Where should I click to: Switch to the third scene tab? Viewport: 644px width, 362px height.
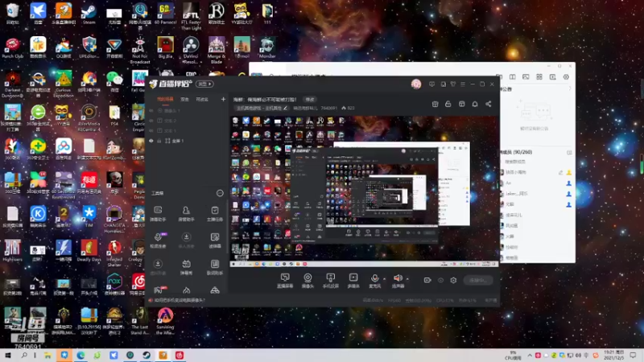tap(202, 99)
